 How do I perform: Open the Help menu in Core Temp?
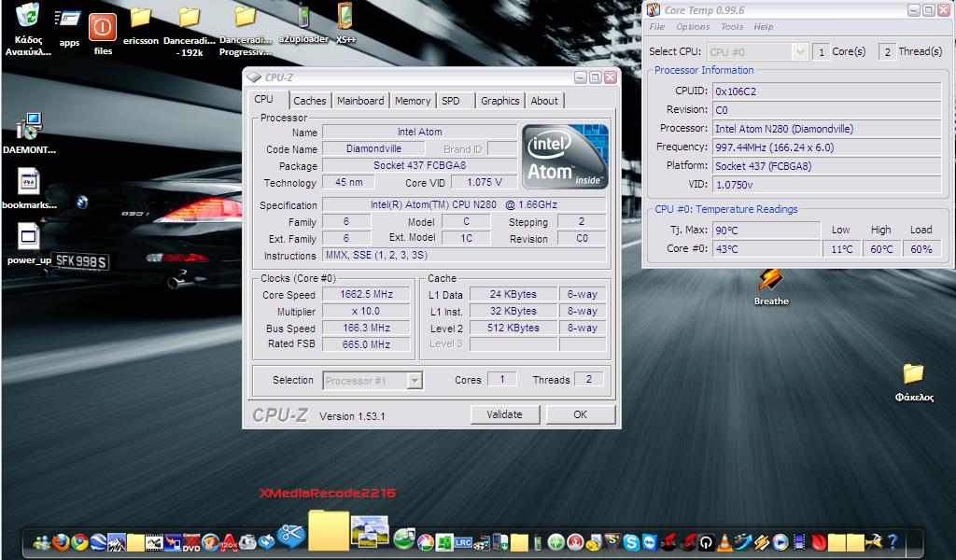[764, 27]
